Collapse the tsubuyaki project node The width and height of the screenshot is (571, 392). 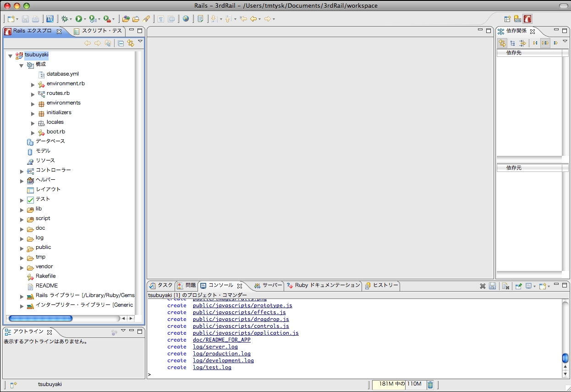10,56
